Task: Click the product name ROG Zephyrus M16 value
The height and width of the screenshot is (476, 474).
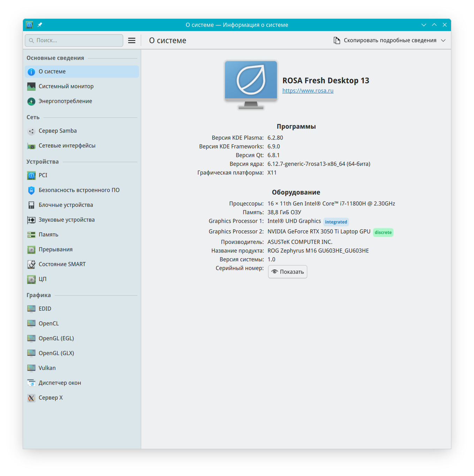Action: pyautogui.click(x=318, y=251)
